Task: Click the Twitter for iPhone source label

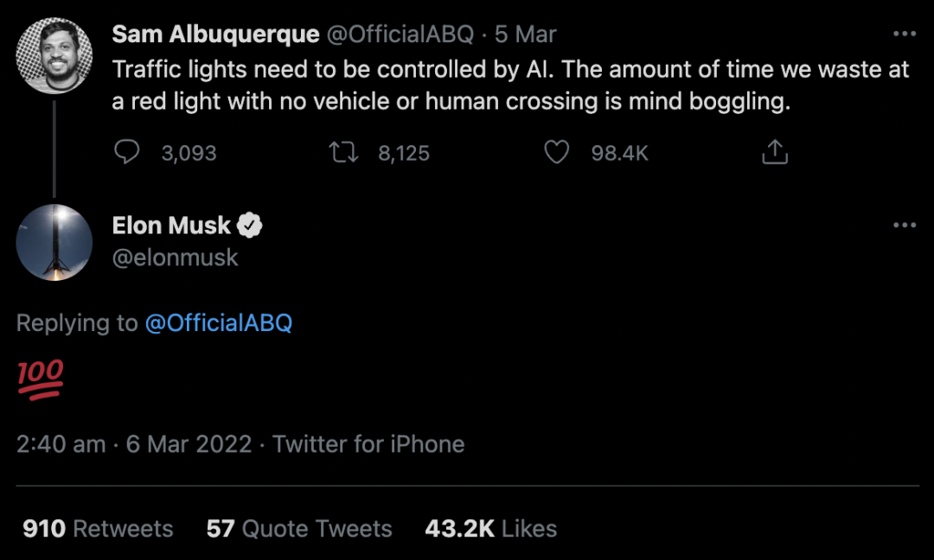Action: (x=368, y=444)
